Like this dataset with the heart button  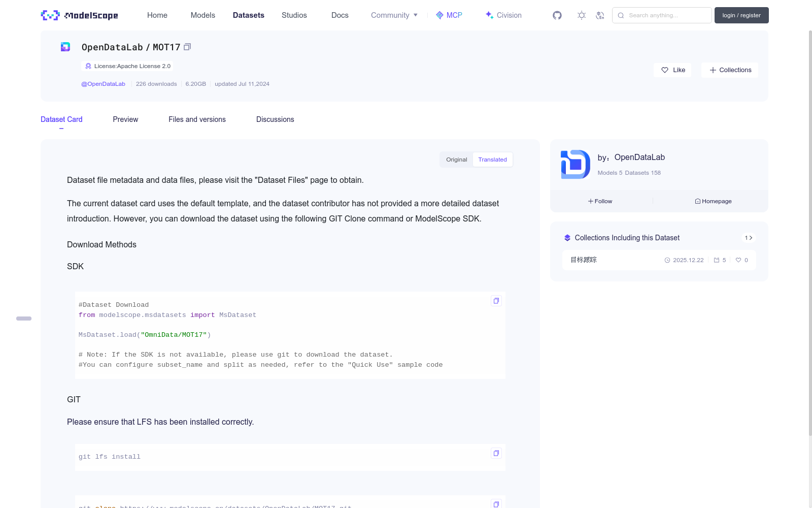[x=672, y=70]
